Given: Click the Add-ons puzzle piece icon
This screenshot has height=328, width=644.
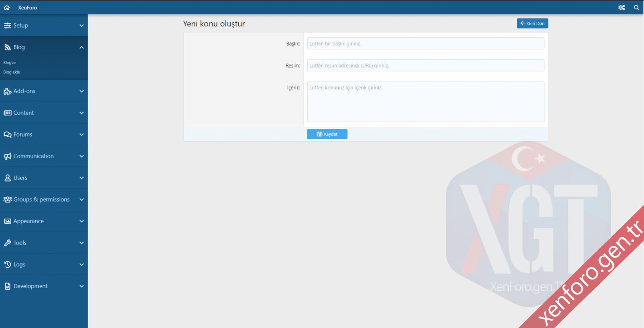Looking at the screenshot, I should click(7, 91).
